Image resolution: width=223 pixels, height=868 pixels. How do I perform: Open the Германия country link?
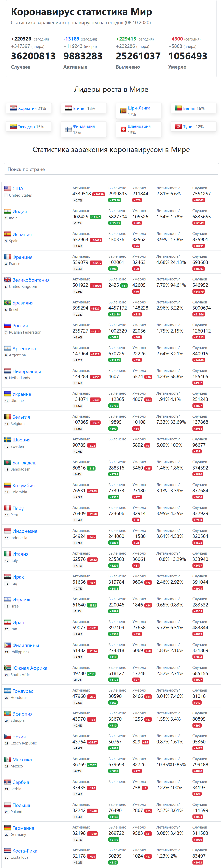click(x=23, y=828)
